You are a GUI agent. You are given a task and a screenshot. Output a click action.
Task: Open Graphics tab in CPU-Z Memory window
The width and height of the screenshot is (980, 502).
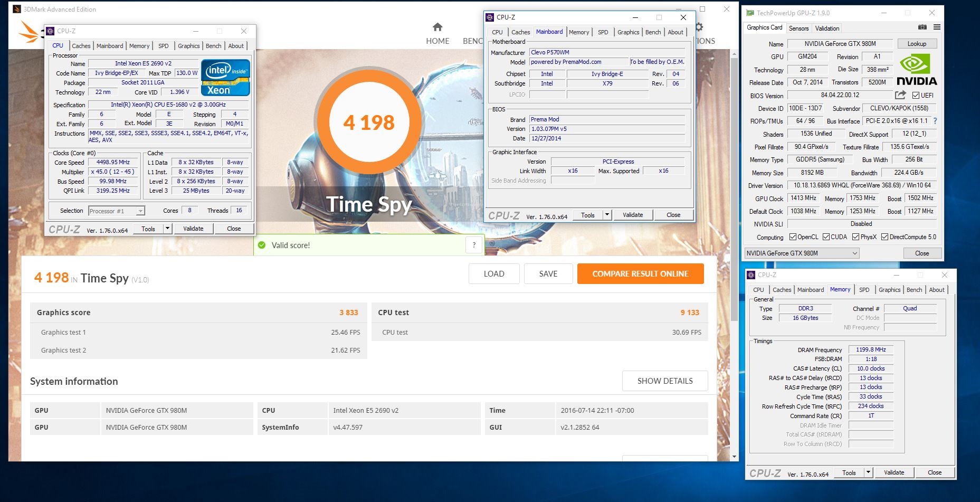tap(889, 290)
